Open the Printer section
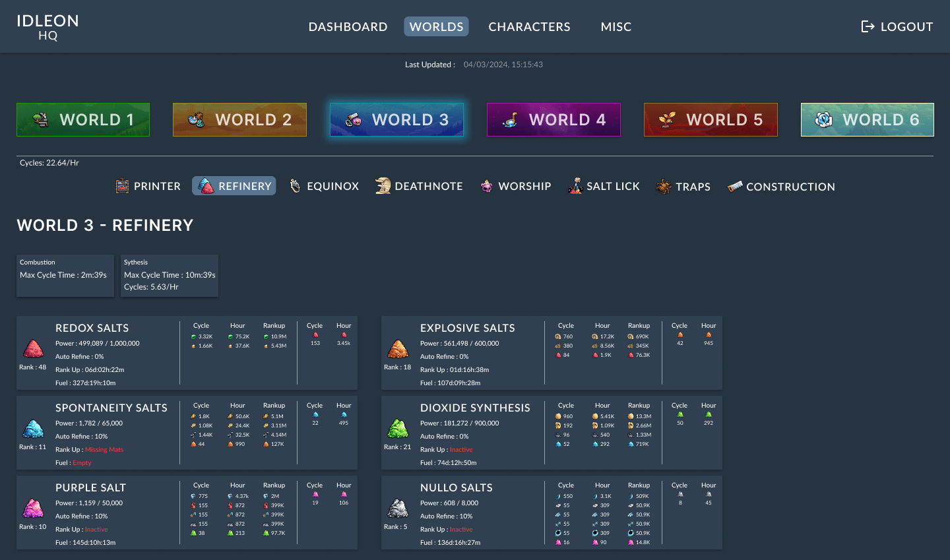The image size is (950, 560). 148,186
